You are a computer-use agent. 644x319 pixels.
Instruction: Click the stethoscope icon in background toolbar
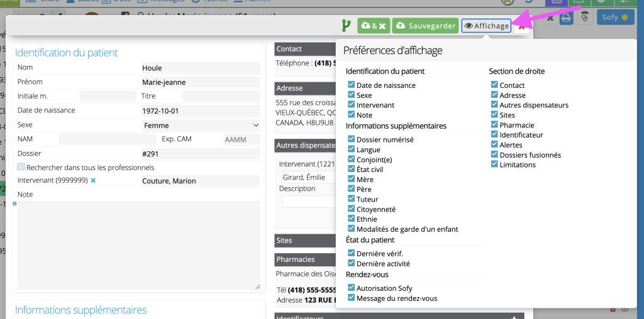(x=585, y=18)
